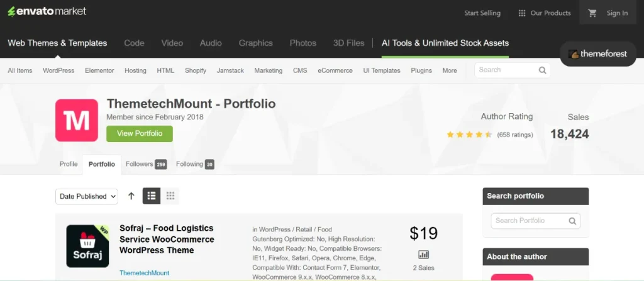Open the Sofraj theme thumbnail
Screen dimensions: 644x281
click(x=87, y=246)
